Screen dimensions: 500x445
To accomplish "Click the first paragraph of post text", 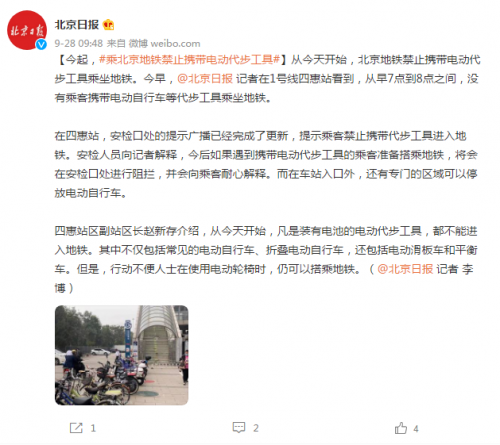I will 267,79.
